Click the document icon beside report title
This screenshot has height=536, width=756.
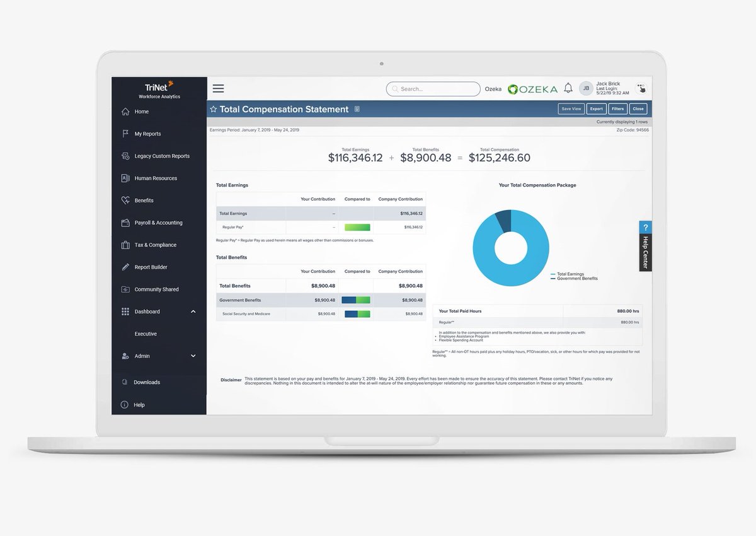click(x=357, y=109)
